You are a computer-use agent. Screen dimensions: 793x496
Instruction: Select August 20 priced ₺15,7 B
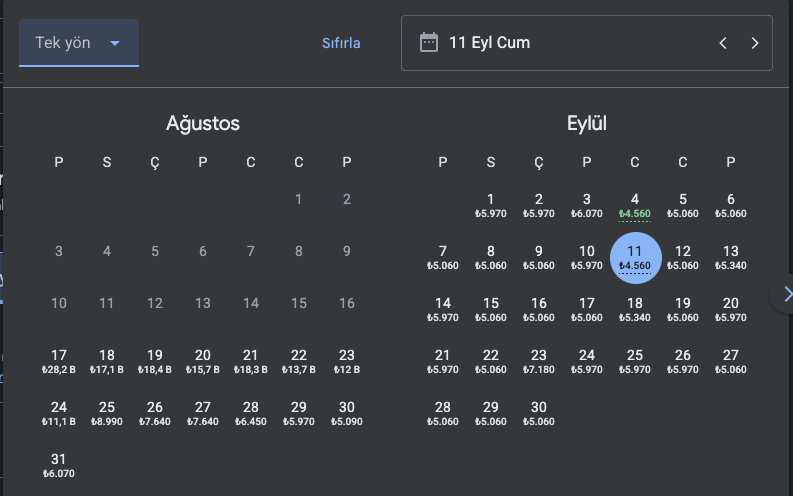(203, 362)
